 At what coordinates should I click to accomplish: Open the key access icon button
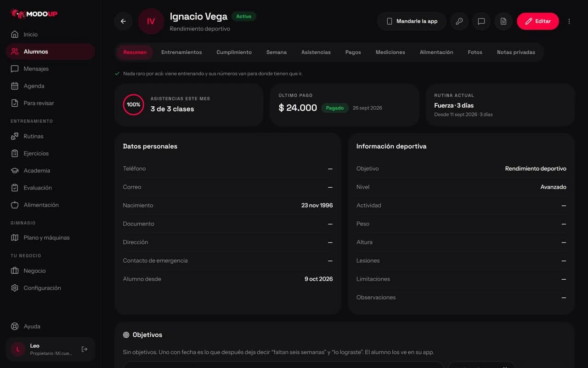459,21
